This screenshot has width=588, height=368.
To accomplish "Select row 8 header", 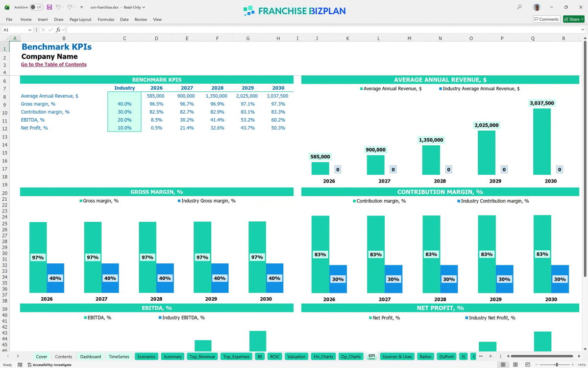I will (4, 96).
